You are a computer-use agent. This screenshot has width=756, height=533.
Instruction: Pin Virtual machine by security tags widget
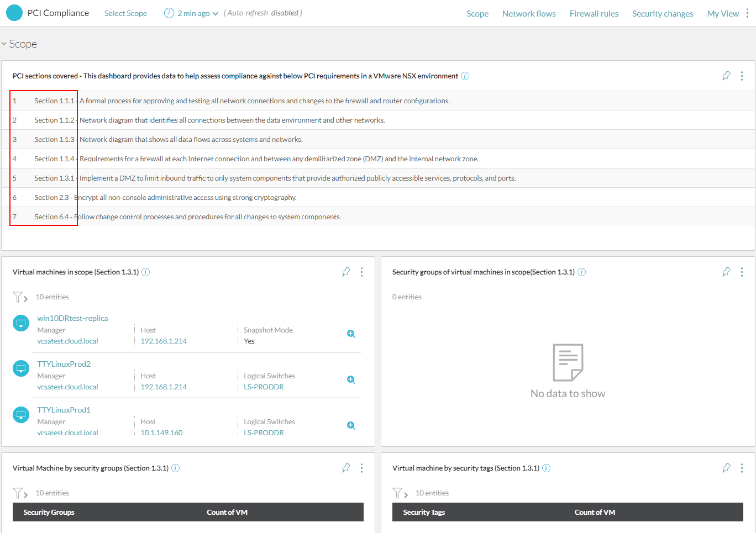[x=726, y=468]
